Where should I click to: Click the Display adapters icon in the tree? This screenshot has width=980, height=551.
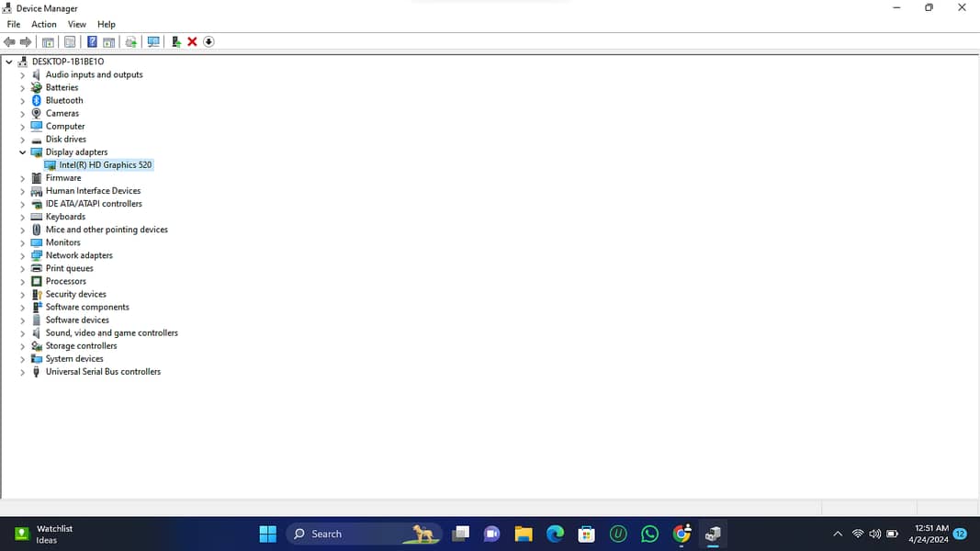(36, 152)
